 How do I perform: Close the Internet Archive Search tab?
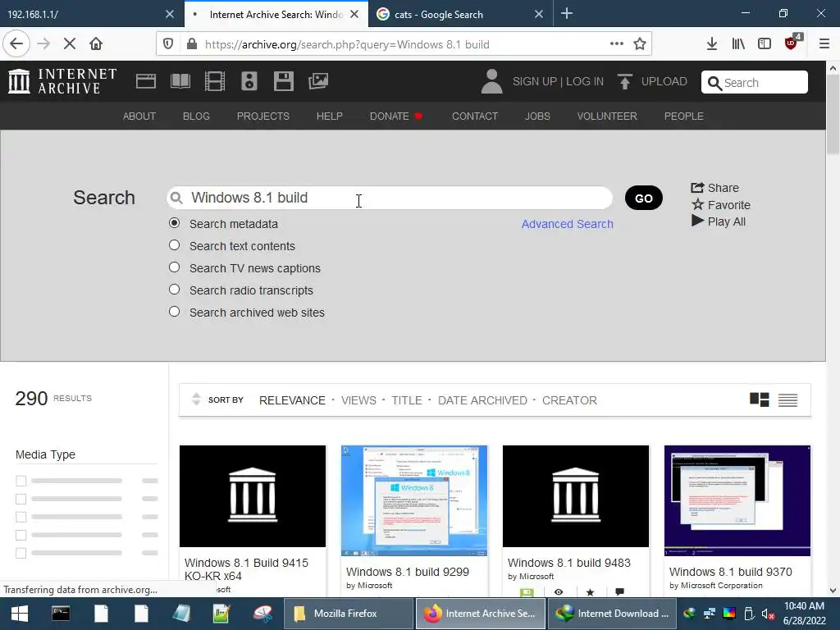354,15
